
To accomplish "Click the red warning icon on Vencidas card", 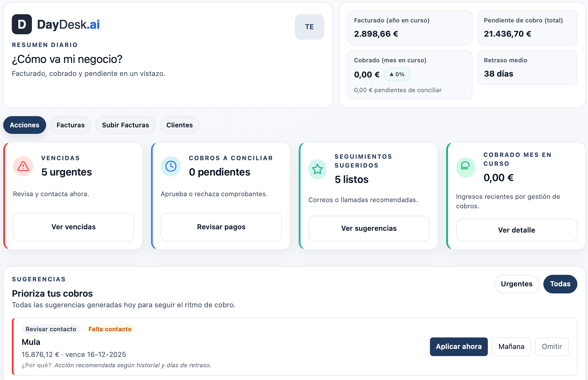I will [23, 166].
